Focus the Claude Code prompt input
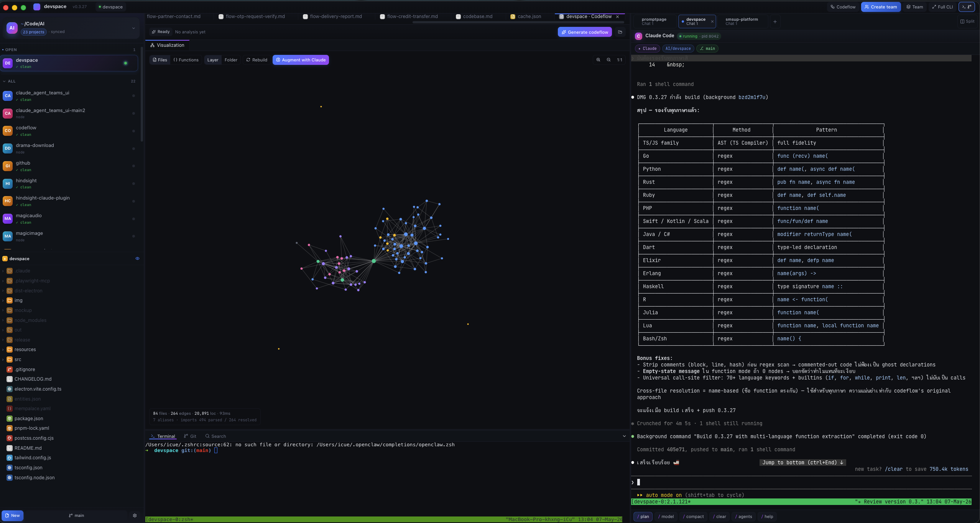This screenshot has height=523, width=980. click(801, 482)
